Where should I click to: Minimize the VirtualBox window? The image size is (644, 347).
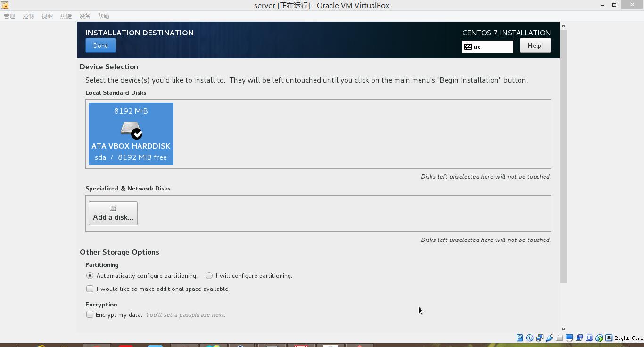602,5
